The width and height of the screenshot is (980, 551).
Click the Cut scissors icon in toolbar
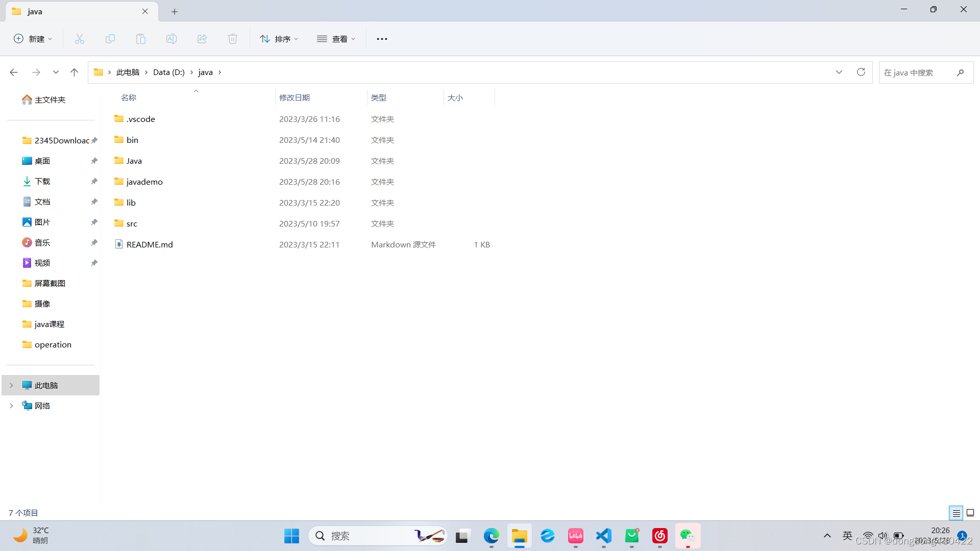pos(80,39)
